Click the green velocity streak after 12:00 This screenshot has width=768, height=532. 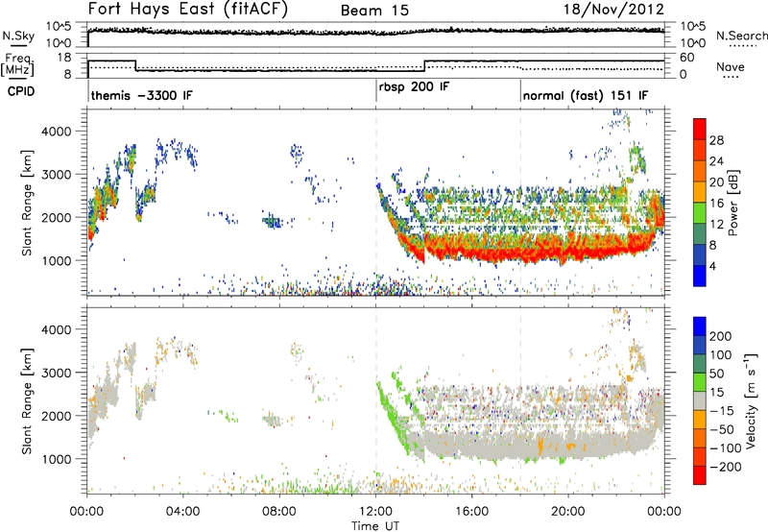coord(395,417)
